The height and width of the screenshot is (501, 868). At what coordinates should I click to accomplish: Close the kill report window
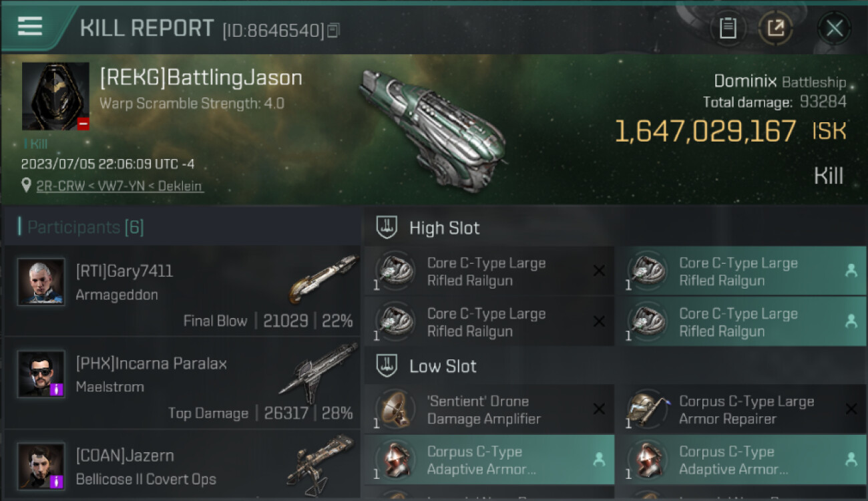tap(834, 28)
